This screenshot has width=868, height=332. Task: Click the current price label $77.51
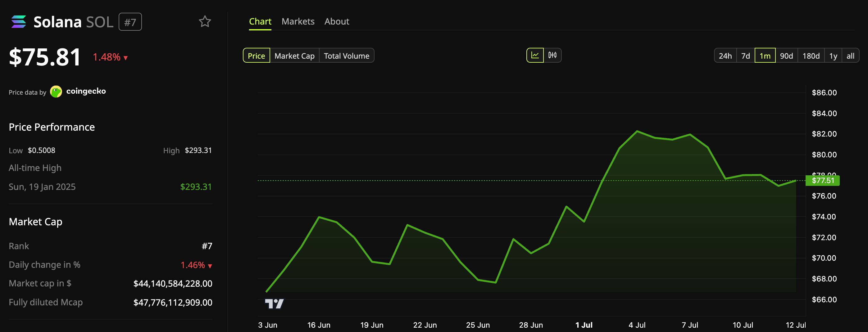823,181
